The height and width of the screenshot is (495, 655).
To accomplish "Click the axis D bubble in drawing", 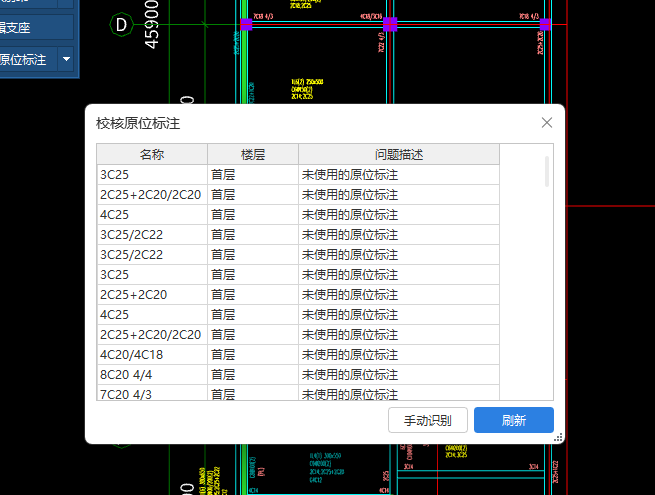I will pyautogui.click(x=122, y=25).
